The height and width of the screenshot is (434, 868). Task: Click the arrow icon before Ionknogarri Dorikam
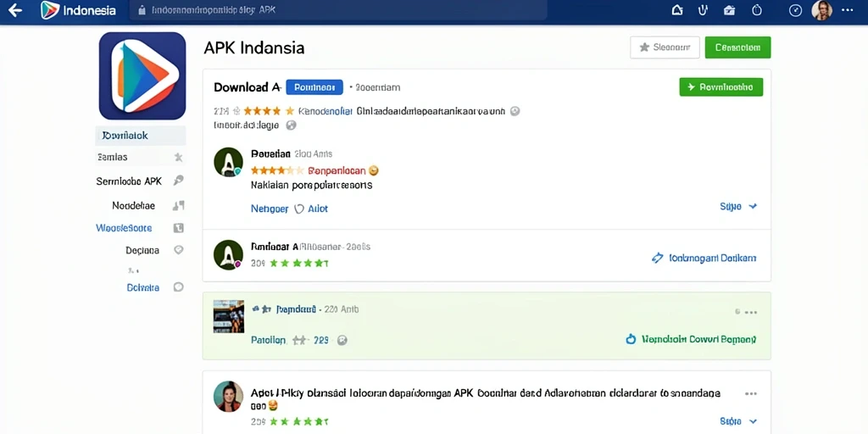coord(658,258)
